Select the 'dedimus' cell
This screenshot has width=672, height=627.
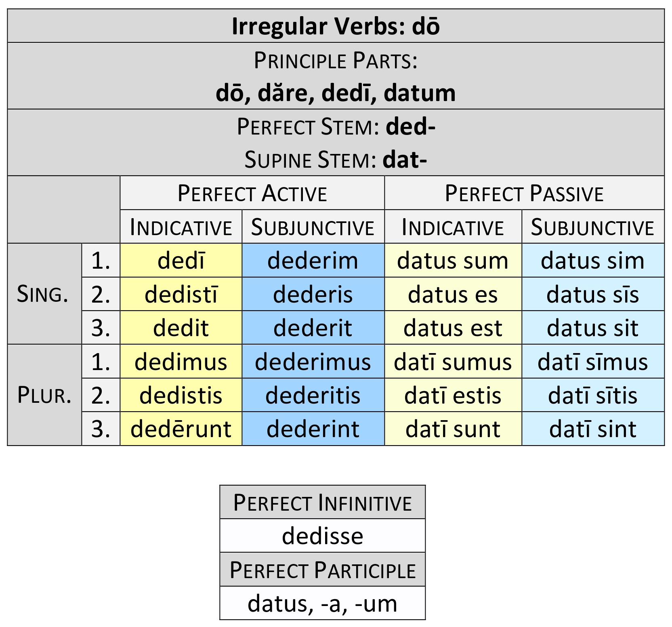[181, 362]
